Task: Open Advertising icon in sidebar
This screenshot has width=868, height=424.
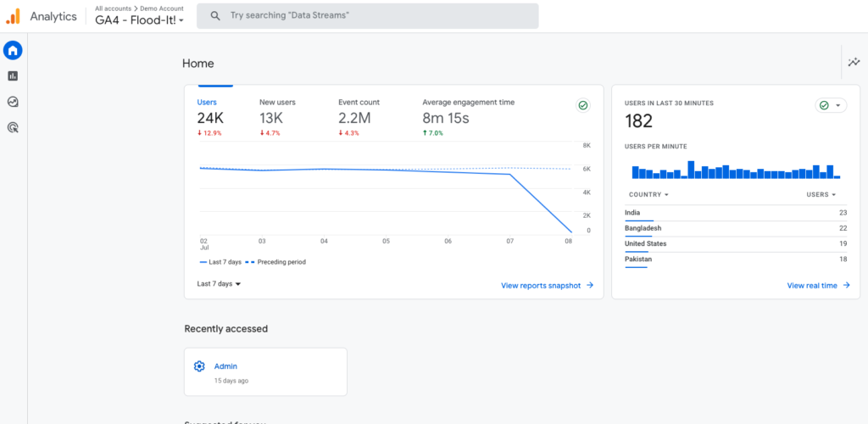Action: coord(13,128)
